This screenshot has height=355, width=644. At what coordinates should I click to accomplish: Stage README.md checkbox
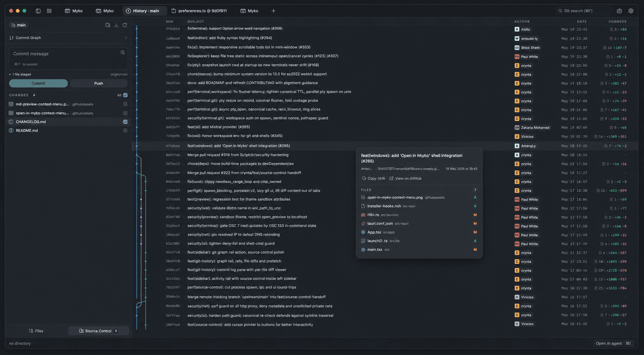pyautogui.click(x=125, y=130)
